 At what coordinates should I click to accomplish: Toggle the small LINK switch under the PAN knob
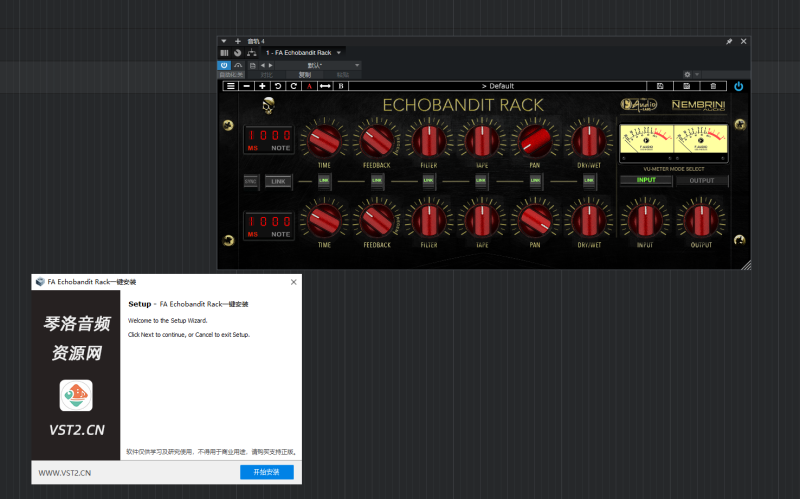[535, 181]
